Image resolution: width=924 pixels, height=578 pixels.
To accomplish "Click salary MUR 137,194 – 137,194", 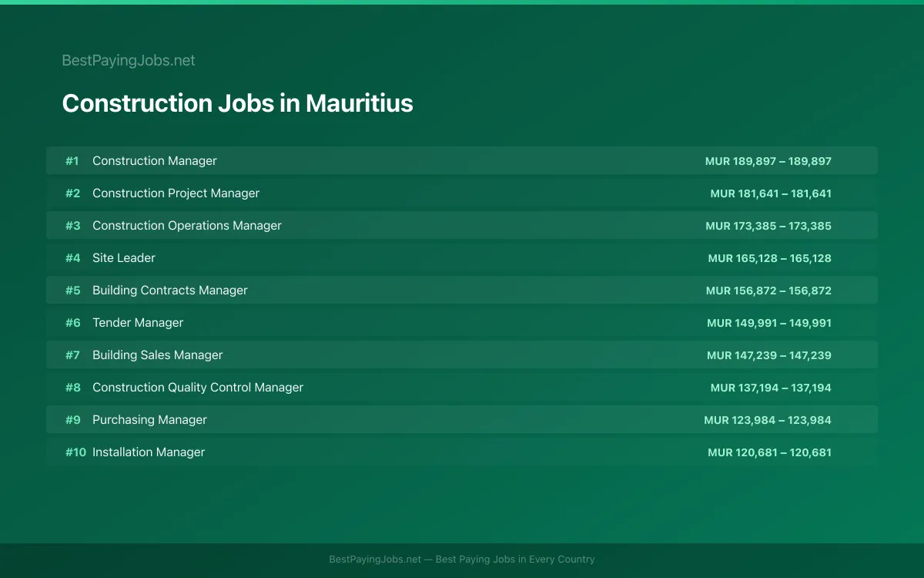I will tap(771, 388).
